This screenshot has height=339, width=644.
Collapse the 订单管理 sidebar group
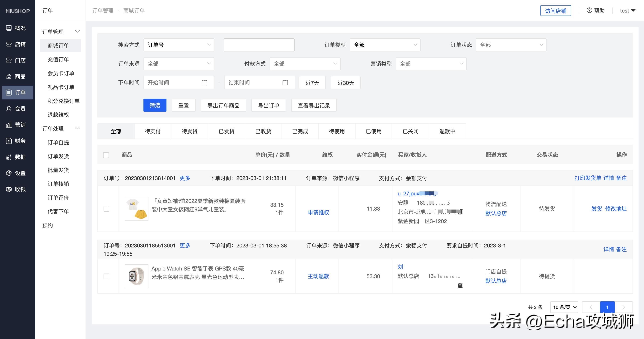[x=77, y=31]
